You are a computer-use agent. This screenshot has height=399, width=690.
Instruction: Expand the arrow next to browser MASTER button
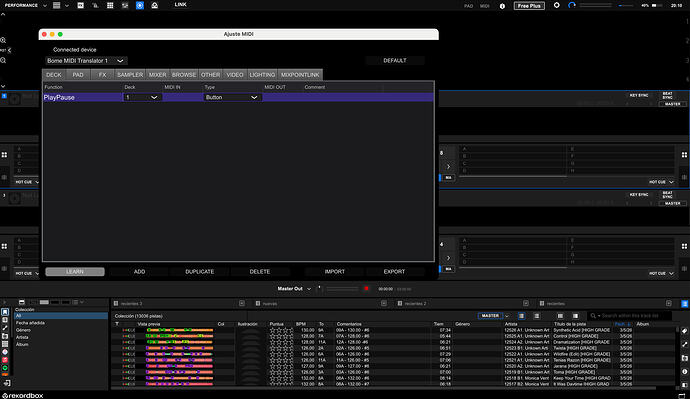(x=507, y=316)
